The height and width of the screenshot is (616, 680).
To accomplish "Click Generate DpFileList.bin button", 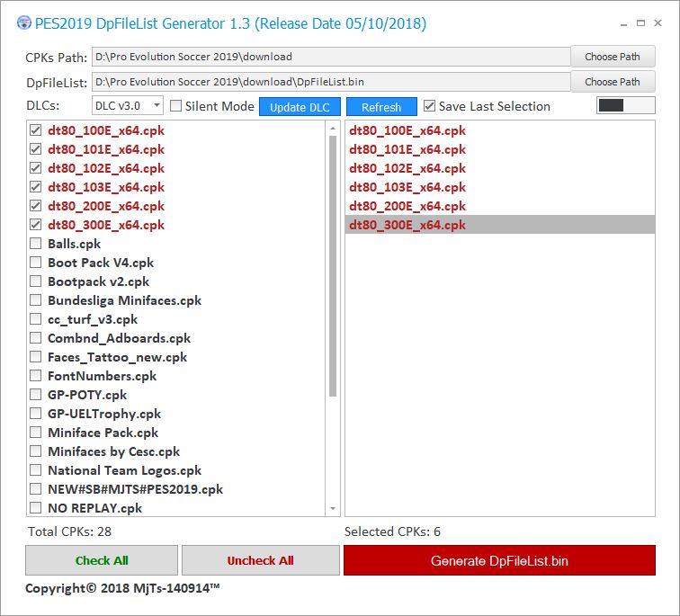I will tap(499, 560).
